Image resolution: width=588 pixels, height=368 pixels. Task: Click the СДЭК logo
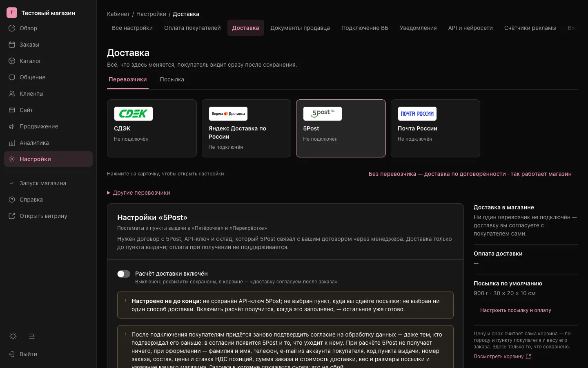click(x=134, y=114)
